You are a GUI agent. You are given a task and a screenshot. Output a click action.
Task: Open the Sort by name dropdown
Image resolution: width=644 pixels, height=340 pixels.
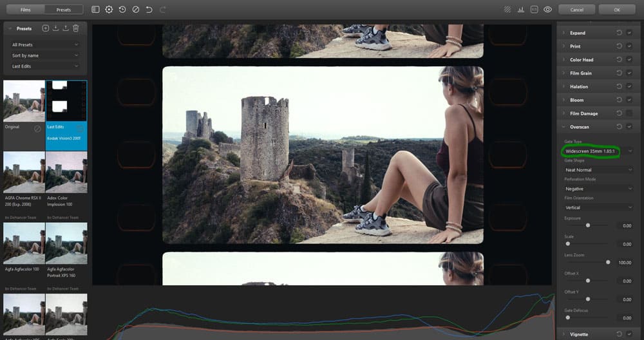tap(45, 55)
